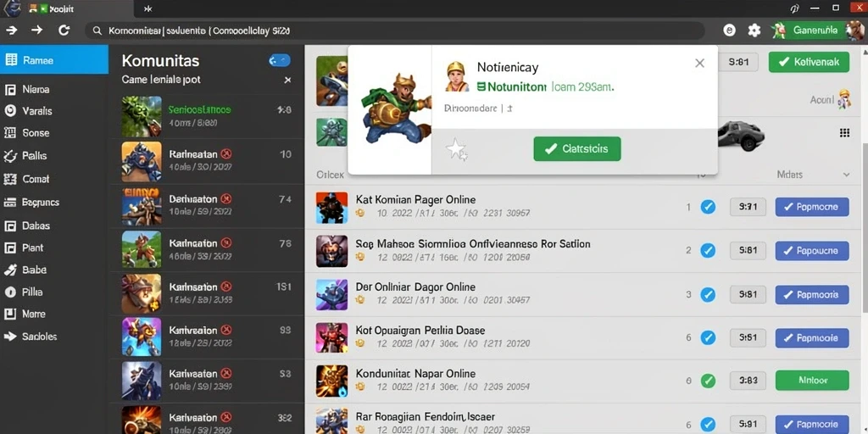The width and height of the screenshot is (868, 434).
Task: Open the settings gear in the top bar
Action: [754, 31]
